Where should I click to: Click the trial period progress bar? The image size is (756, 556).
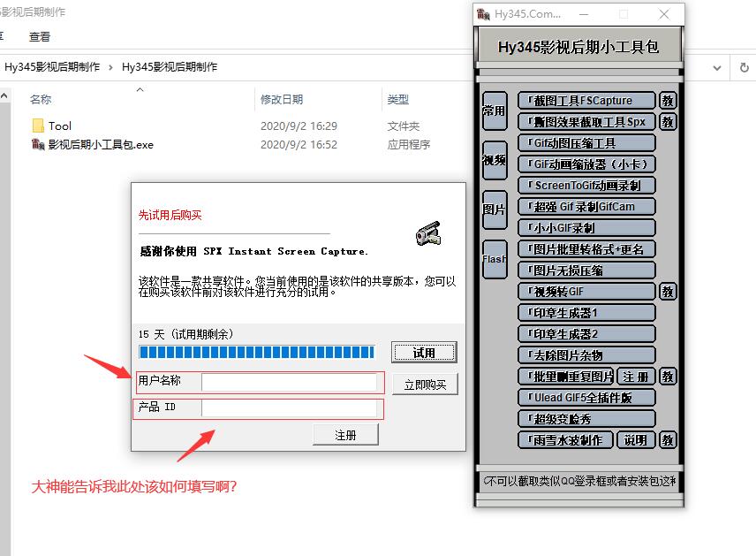click(256, 352)
